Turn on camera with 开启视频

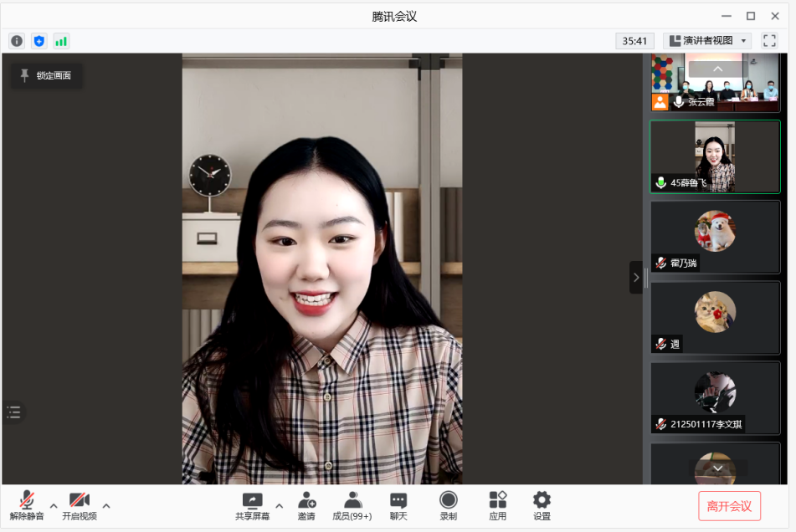coord(80,506)
